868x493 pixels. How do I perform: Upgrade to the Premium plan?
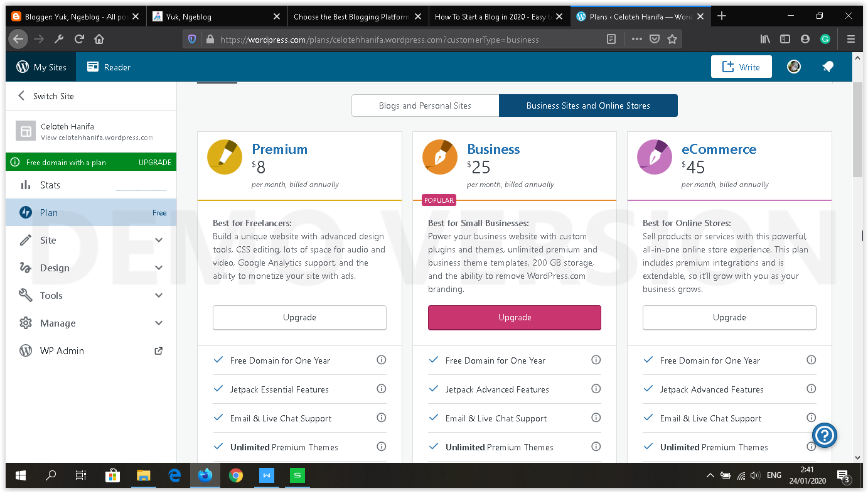(x=299, y=317)
